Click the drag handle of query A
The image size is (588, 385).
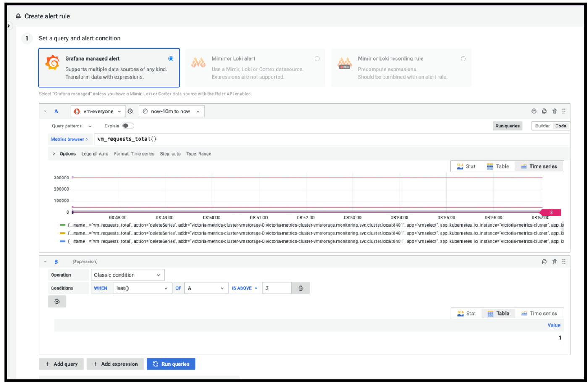(x=564, y=111)
